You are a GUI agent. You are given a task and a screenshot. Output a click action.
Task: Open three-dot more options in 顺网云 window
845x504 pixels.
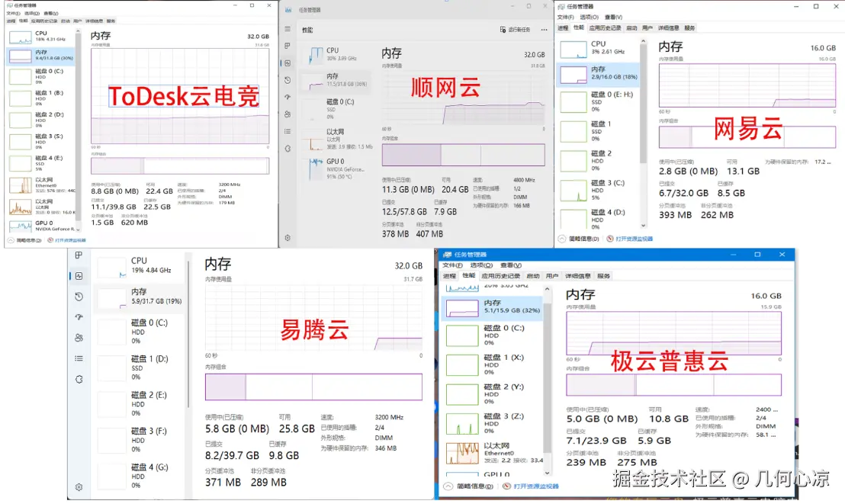545,30
